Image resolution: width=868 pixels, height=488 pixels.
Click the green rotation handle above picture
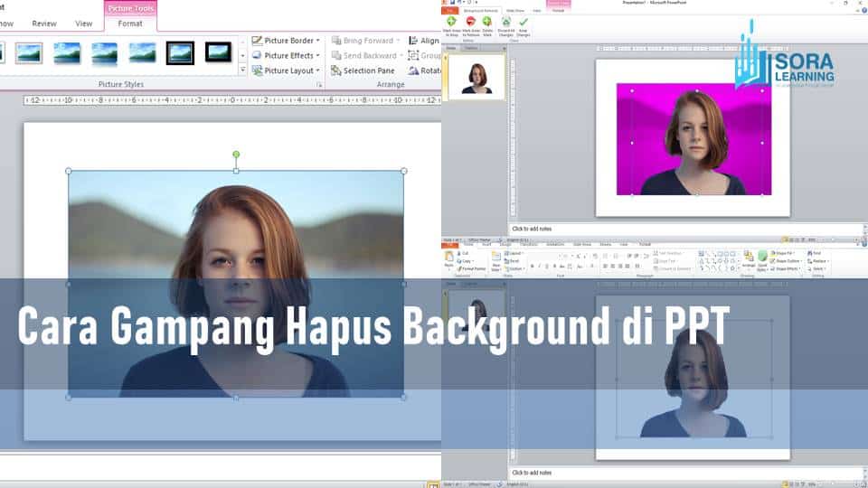[x=236, y=155]
